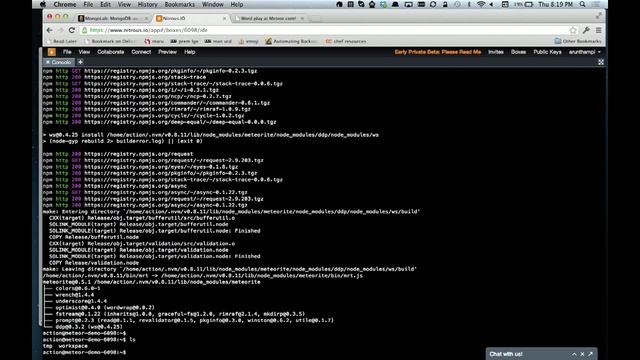Close the Word play browser tab
Image resolution: width=640 pixels, height=360 pixels.
(x=302, y=18)
